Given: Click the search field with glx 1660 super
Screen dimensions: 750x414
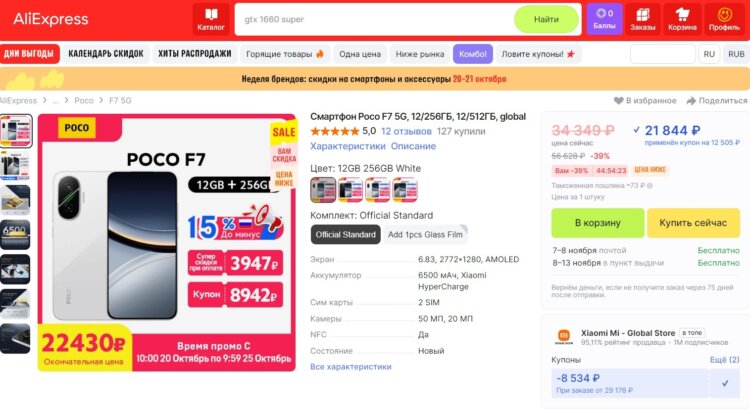Looking at the screenshot, I should pyautogui.click(x=375, y=19).
